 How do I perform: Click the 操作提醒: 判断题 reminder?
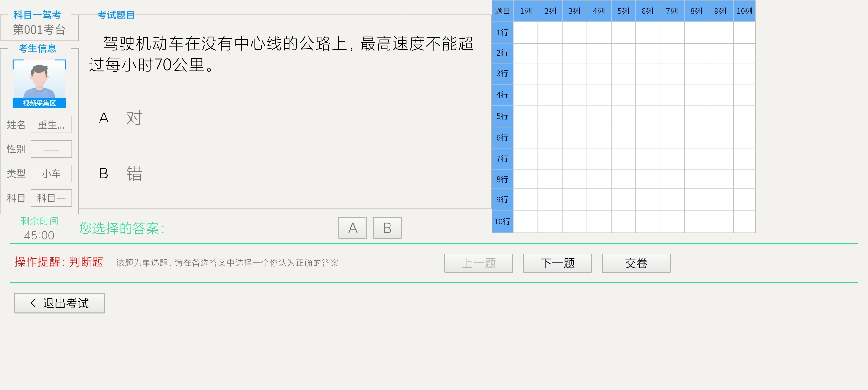click(x=59, y=262)
